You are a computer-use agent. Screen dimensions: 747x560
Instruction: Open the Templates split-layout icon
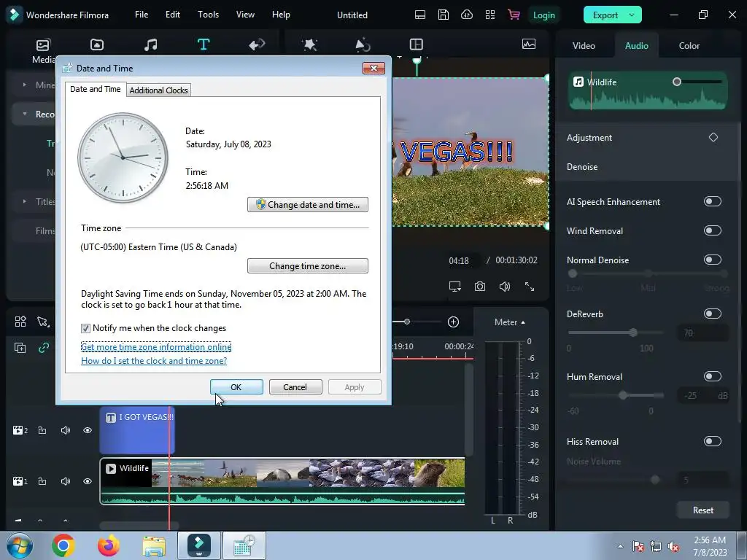click(x=417, y=44)
